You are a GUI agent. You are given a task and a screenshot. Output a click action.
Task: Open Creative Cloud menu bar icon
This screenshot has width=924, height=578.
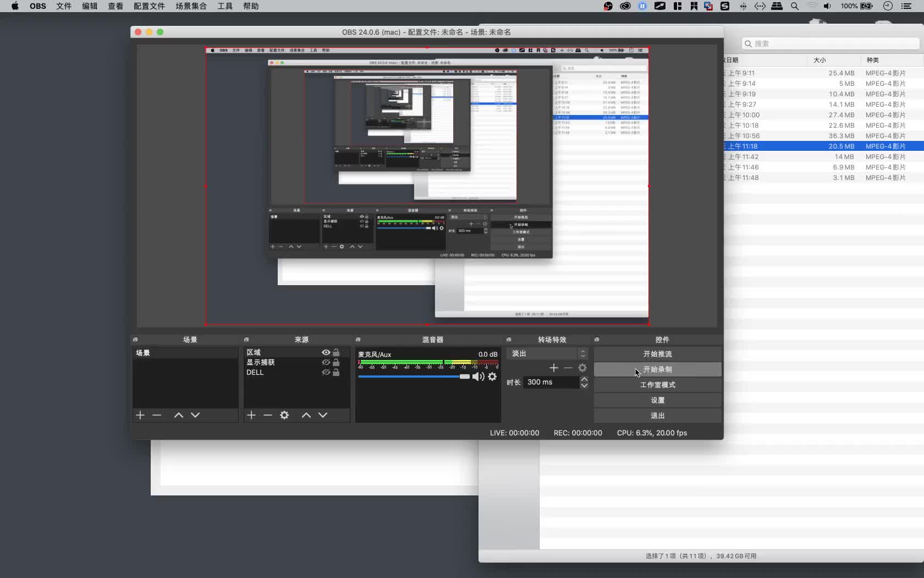pyautogui.click(x=625, y=6)
